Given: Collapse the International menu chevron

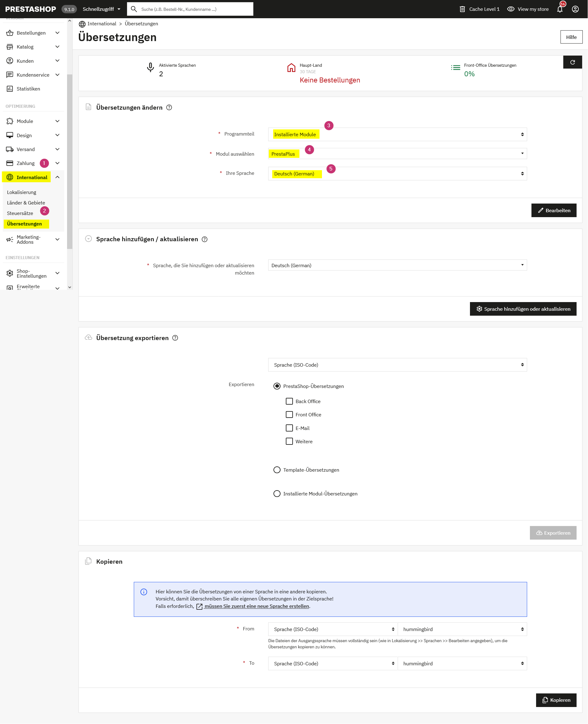Looking at the screenshot, I should (x=57, y=177).
